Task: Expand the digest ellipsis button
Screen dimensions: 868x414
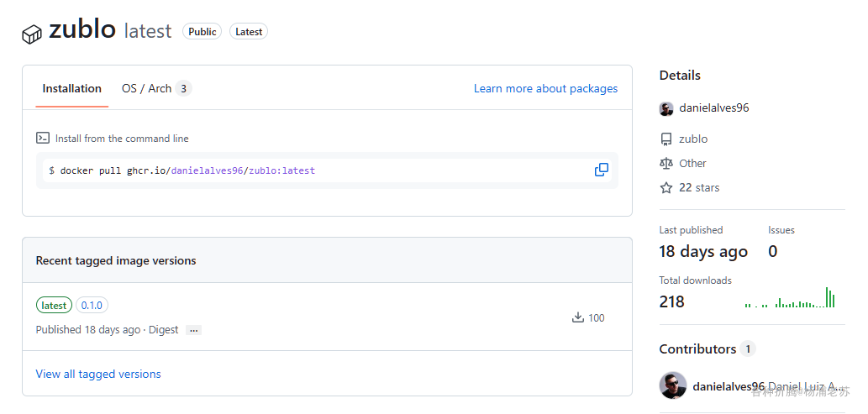Action: pyautogui.click(x=194, y=330)
